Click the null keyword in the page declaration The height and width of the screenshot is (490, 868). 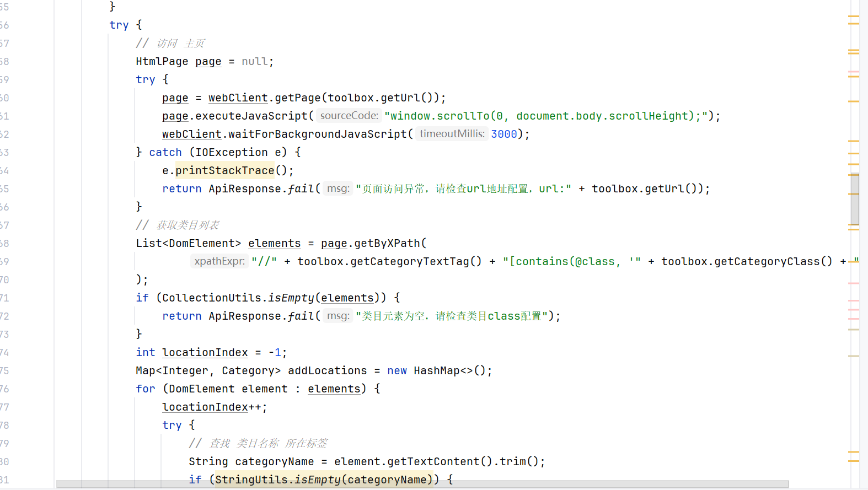(255, 61)
